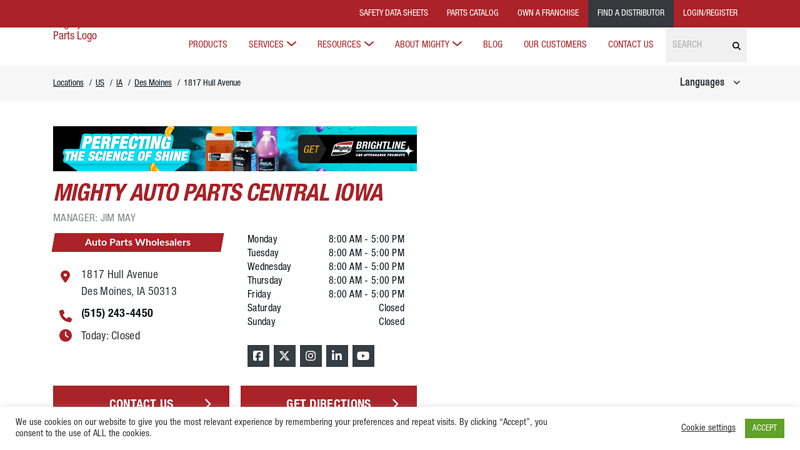The image size is (800, 450).
Task: Expand the Resources menu chevron
Action: [369, 44]
